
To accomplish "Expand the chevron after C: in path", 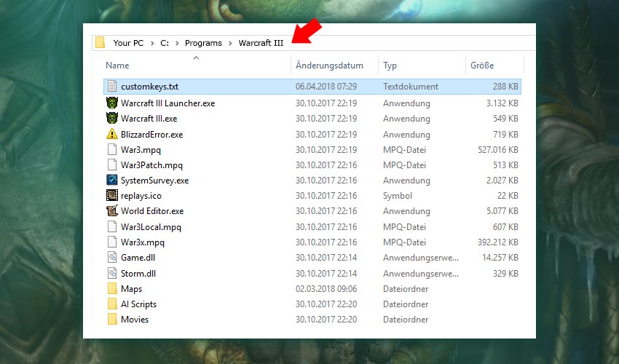I will [x=177, y=43].
